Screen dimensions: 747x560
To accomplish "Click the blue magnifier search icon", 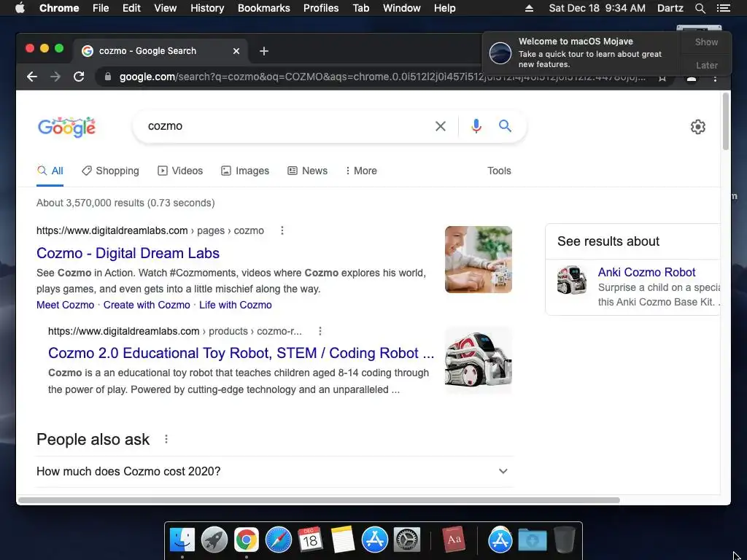I will (x=505, y=125).
